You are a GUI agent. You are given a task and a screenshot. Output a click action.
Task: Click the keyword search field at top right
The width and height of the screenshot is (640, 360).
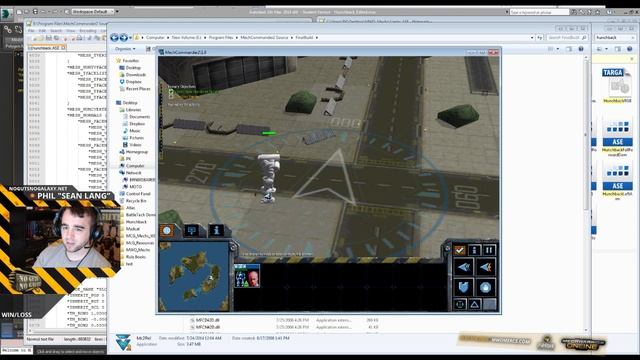point(539,12)
